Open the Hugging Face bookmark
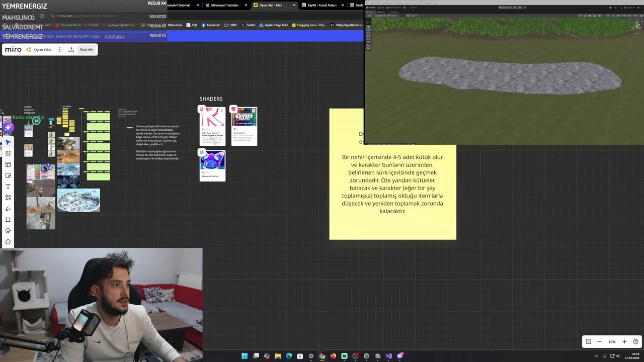Viewport: 644px width, 362px height. (x=308, y=25)
